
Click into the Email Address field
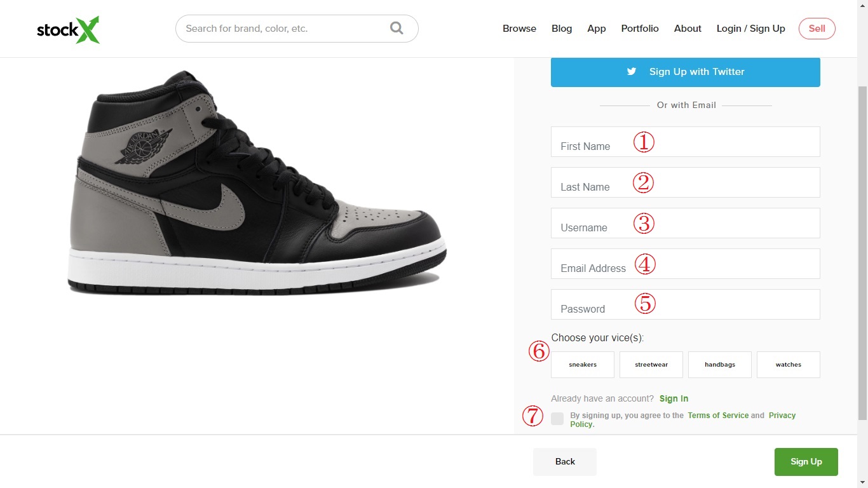point(685,264)
